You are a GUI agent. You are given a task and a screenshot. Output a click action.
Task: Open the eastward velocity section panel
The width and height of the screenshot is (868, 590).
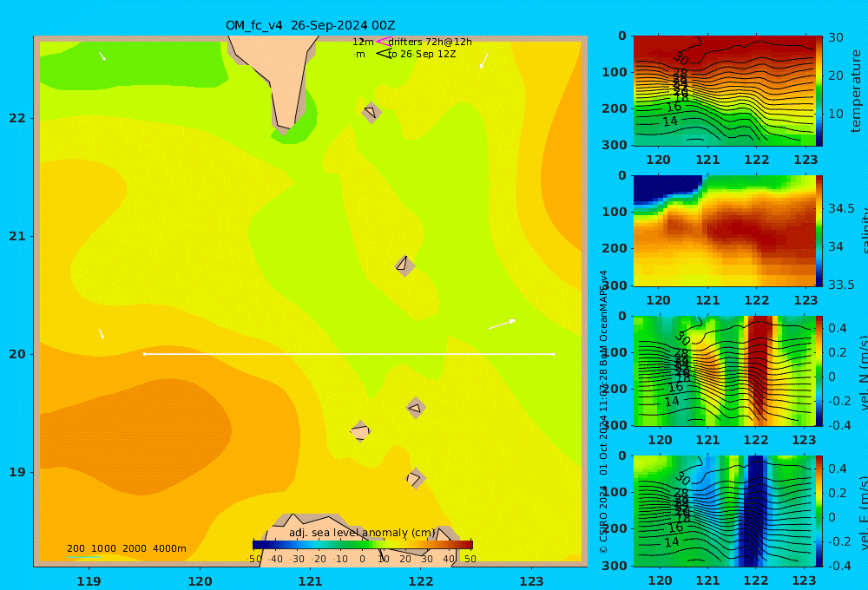(725, 511)
